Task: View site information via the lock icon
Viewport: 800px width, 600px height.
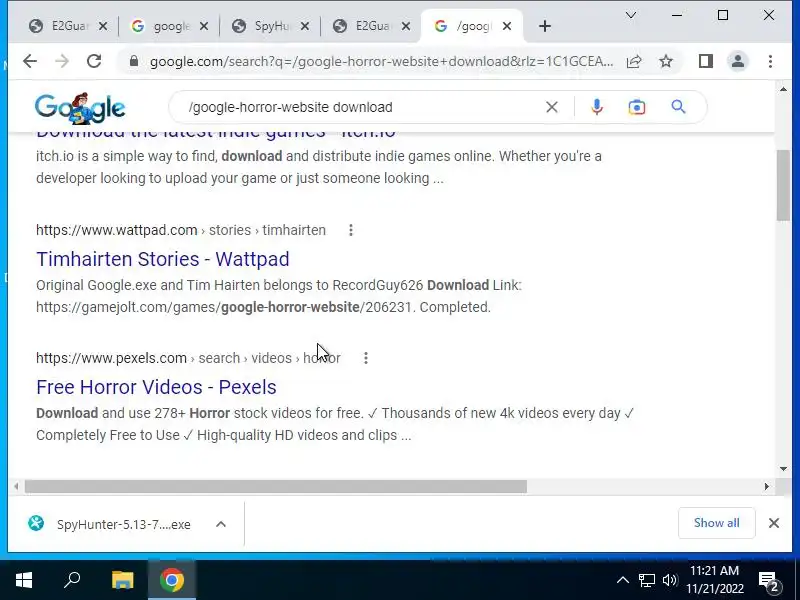Action: (x=134, y=62)
